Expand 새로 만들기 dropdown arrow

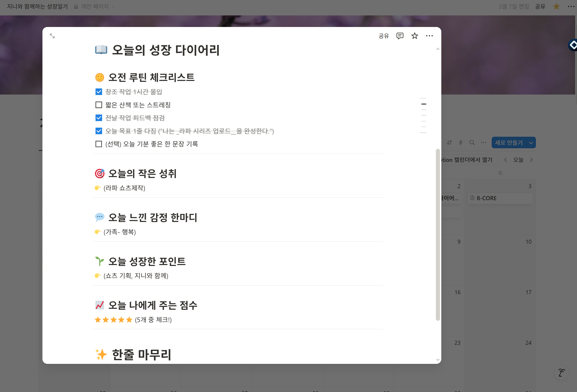pyautogui.click(x=531, y=143)
